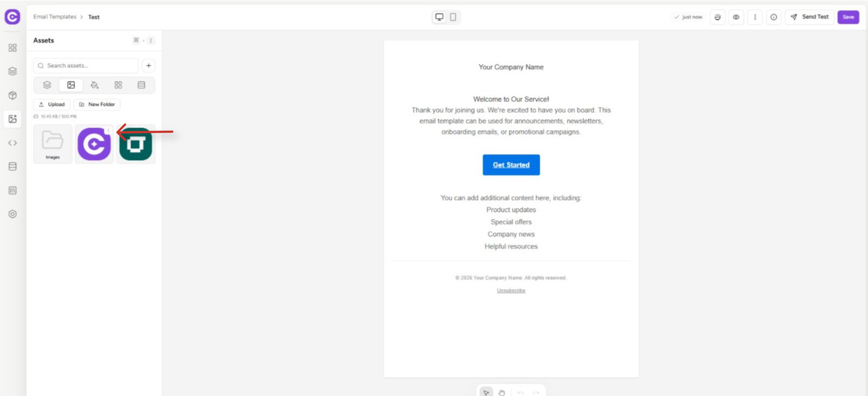Switch to the grid filter tab in Assets
868x396 pixels.
[118, 85]
